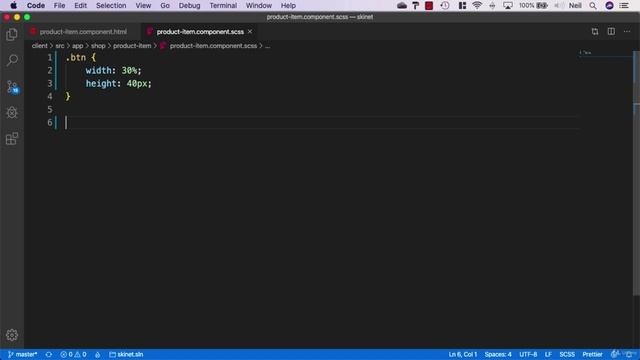Screen dimensions: 640x360
Task: Synchronize changes with the sync icon
Action: 49,354
